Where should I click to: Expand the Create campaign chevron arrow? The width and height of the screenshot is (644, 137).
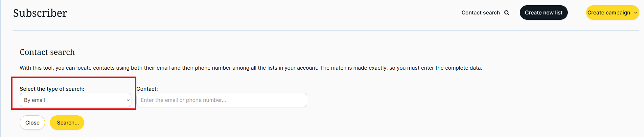[x=635, y=13]
